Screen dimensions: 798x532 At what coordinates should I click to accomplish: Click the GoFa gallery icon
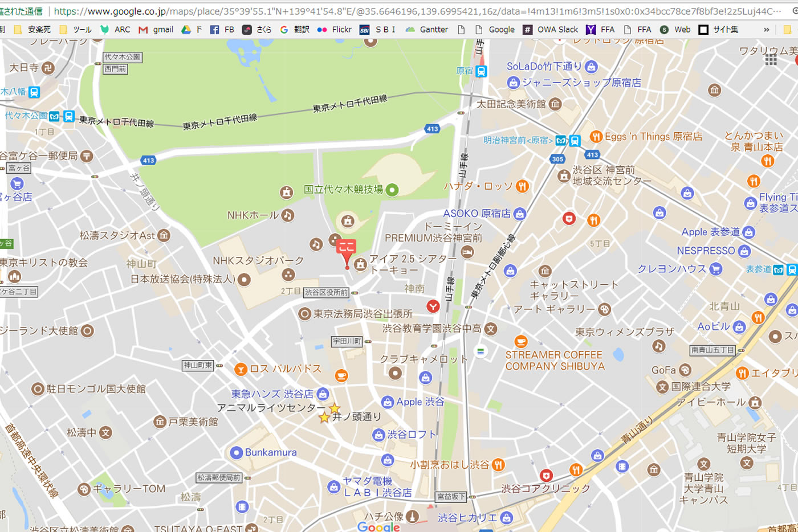click(x=685, y=370)
